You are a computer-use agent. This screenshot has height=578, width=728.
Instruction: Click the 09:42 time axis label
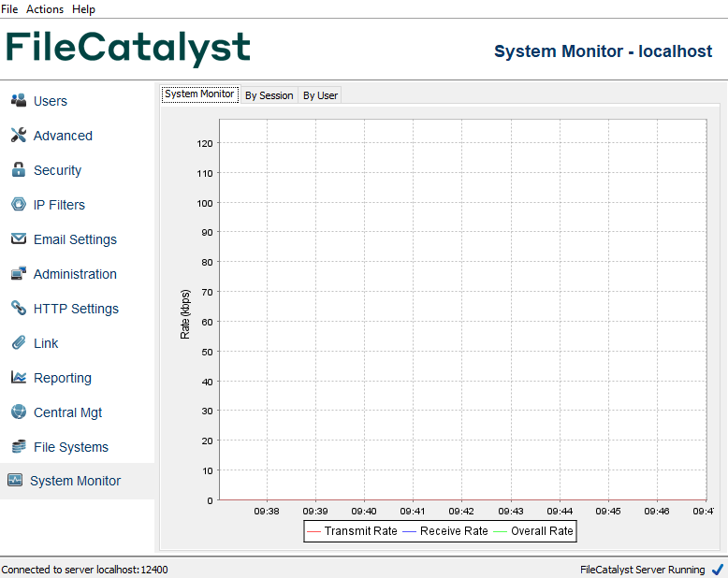pos(461,511)
